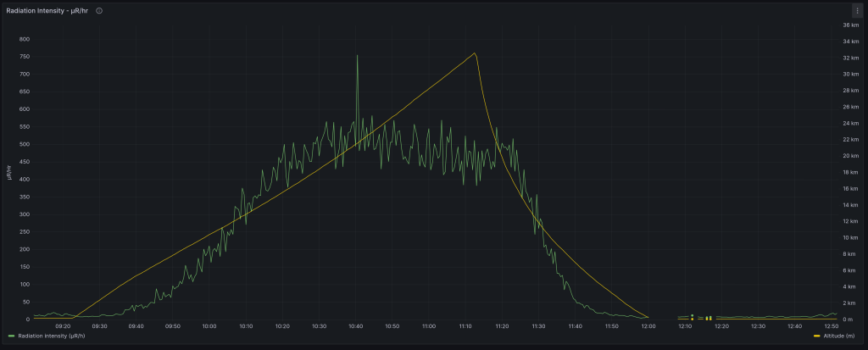Open the panel info icon beside title
Image resolution: width=868 pixels, height=350 pixels.
coord(99,10)
